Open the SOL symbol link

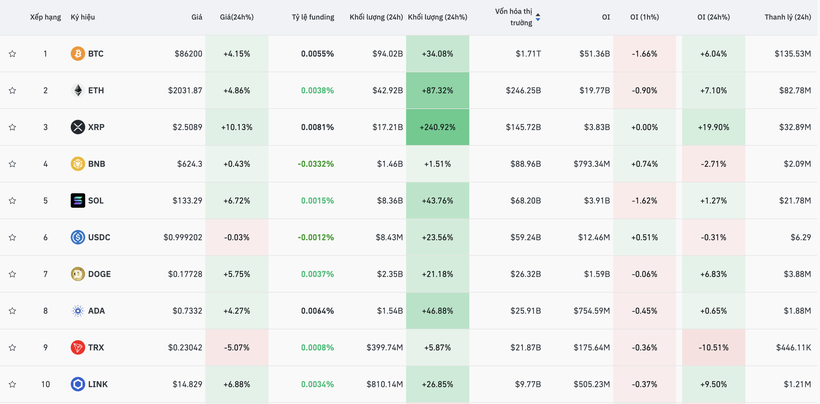[96, 201]
